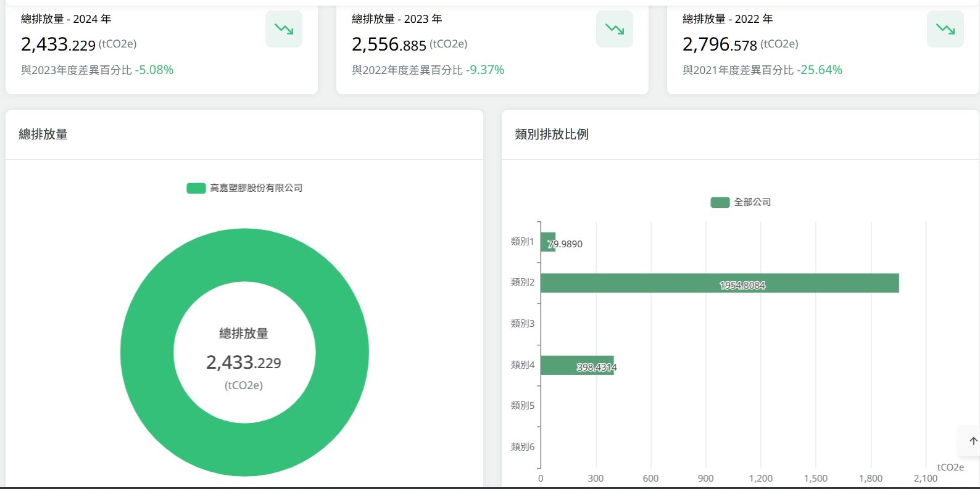
Task: Click the -9.37% difference percentage
Action: [x=485, y=70]
